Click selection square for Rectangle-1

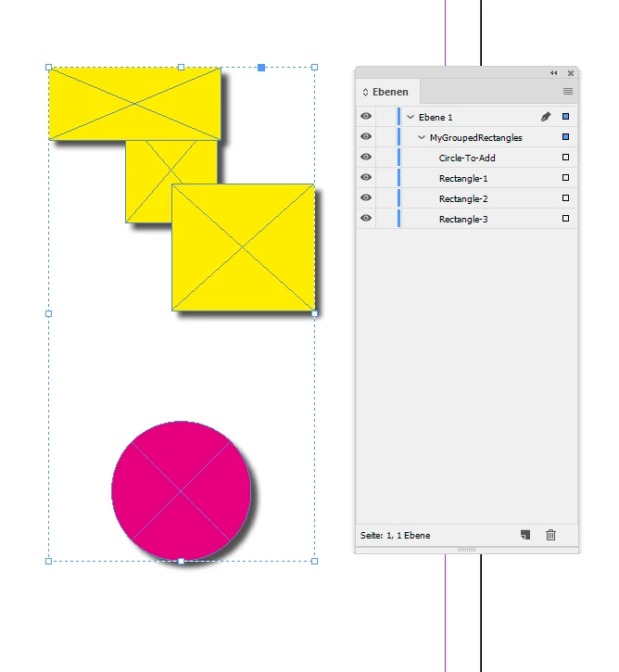coord(565,177)
